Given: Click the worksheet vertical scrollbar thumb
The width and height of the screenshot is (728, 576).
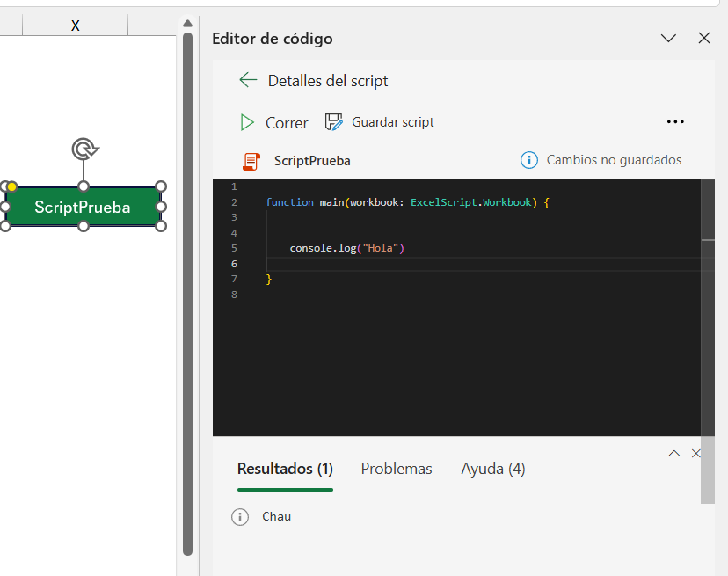Looking at the screenshot, I should [x=187, y=294].
